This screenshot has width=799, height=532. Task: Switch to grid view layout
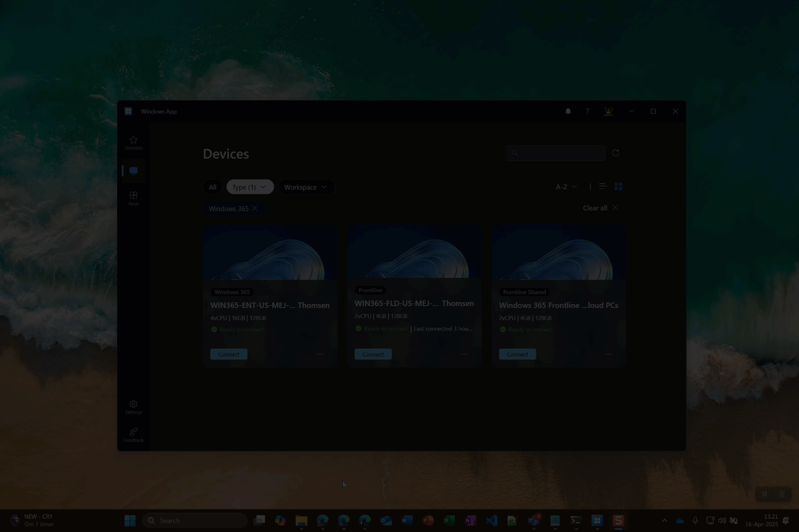[618, 186]
